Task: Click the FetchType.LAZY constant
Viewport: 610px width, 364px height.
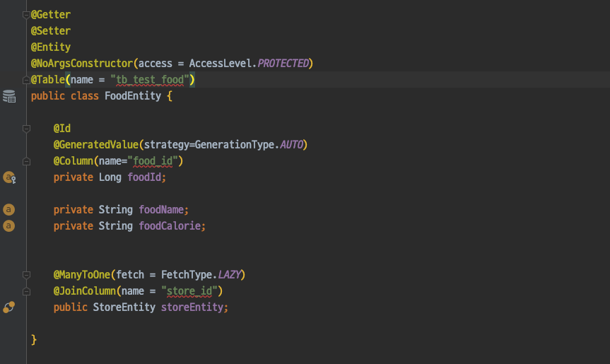Action: [201, 275]
